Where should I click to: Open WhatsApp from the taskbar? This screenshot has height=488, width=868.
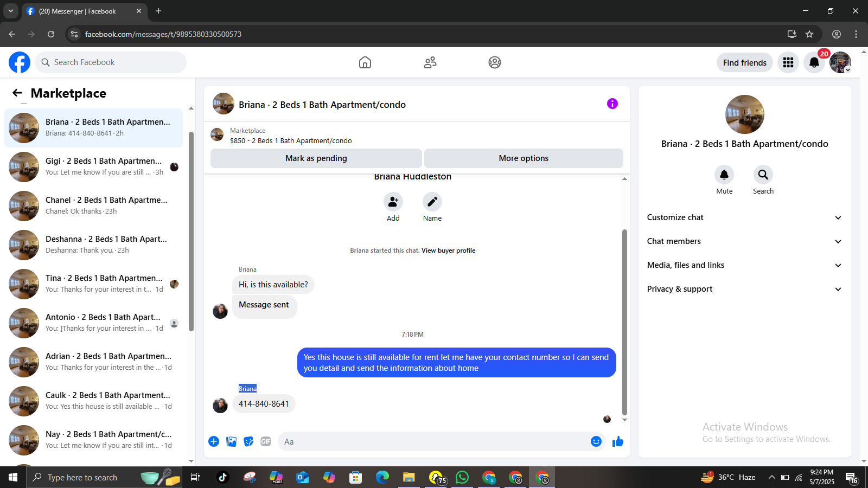click(462, 477)
